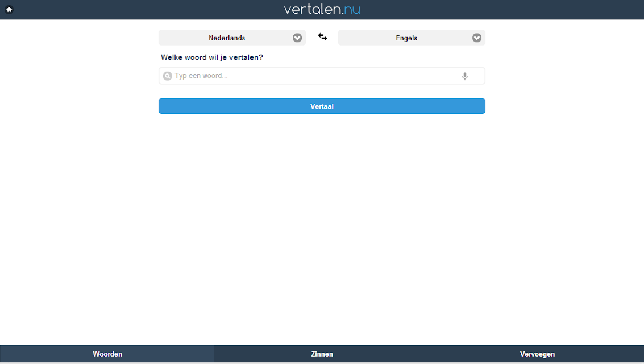Click the search magnifier icon in word field
The height and width of the screenshot is (364, 644).
[167, 76]
